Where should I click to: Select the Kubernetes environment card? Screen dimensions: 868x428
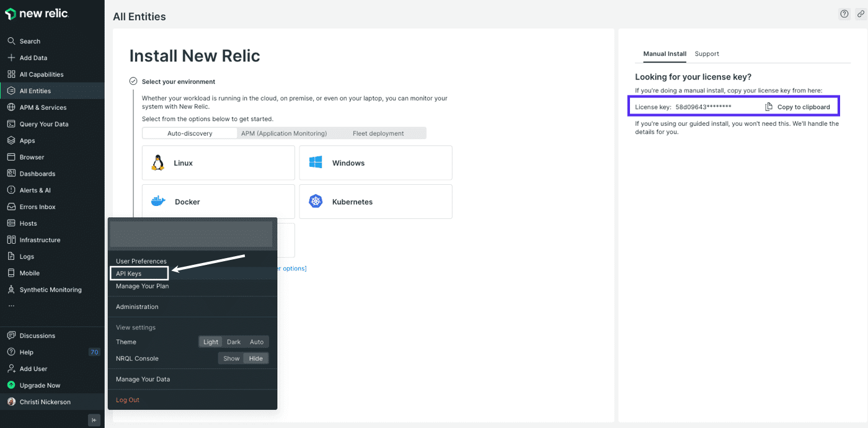tap(375, 201)
